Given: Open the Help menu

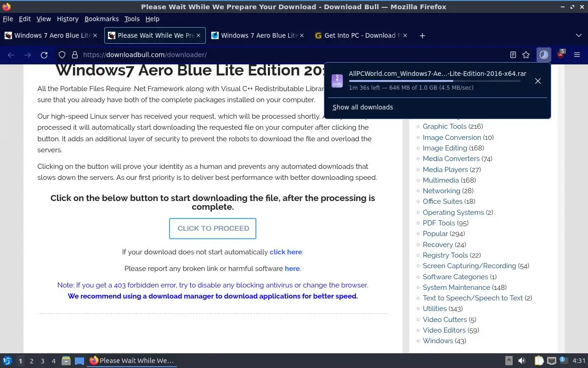Looking at the screenshot, I should [153, 19].
